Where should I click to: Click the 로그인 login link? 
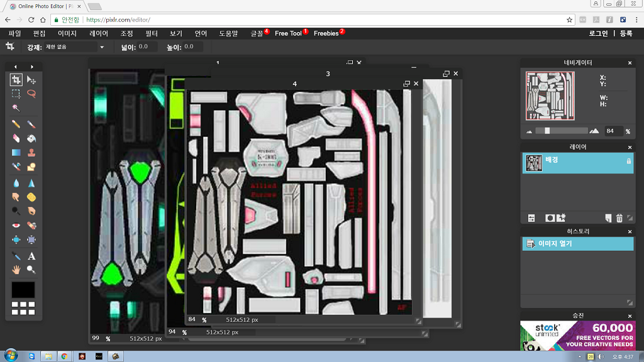click(598, 33)
